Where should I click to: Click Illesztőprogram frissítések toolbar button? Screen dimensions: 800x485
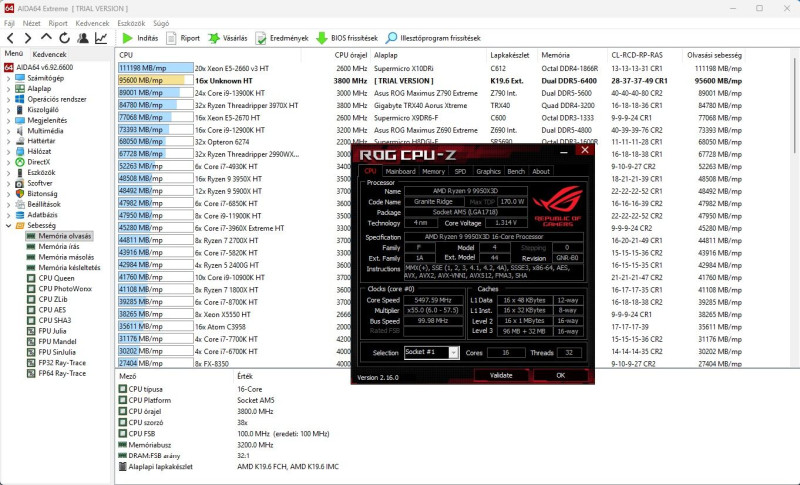point(433,38)
